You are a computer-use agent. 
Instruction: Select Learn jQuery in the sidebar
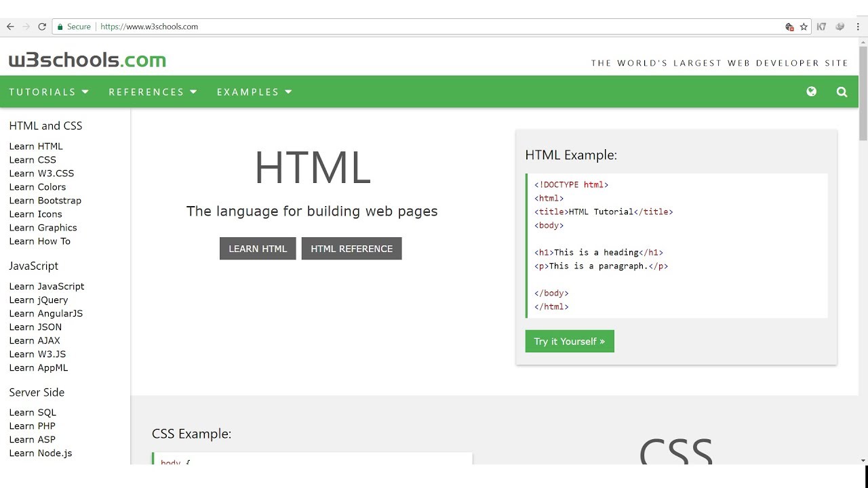tap(39, 300)
